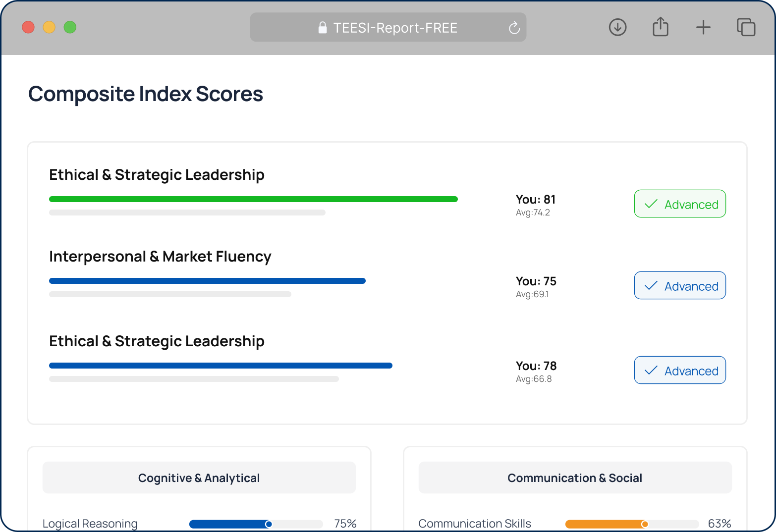Image resolution: width=776 pixels, height=532 pixels.
Task: Click the Advanced badge next to You: 78
Action: click(x=680, y=370)
